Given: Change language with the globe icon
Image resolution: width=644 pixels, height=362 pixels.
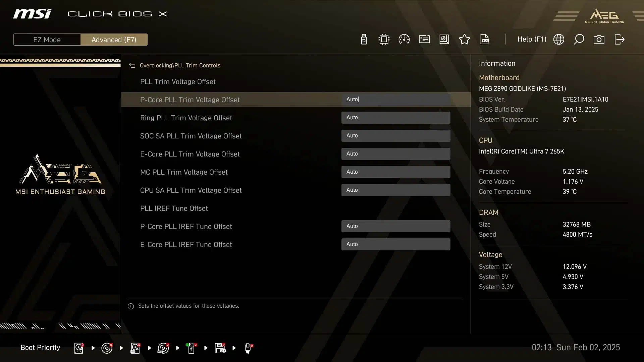Looking at the screenshot, I should pos(558,40).
